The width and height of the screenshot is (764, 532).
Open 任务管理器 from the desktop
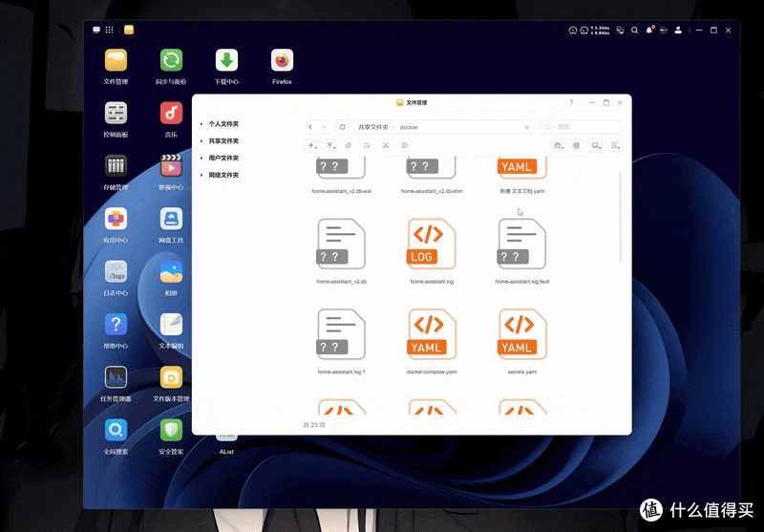(x=116, y=377)
